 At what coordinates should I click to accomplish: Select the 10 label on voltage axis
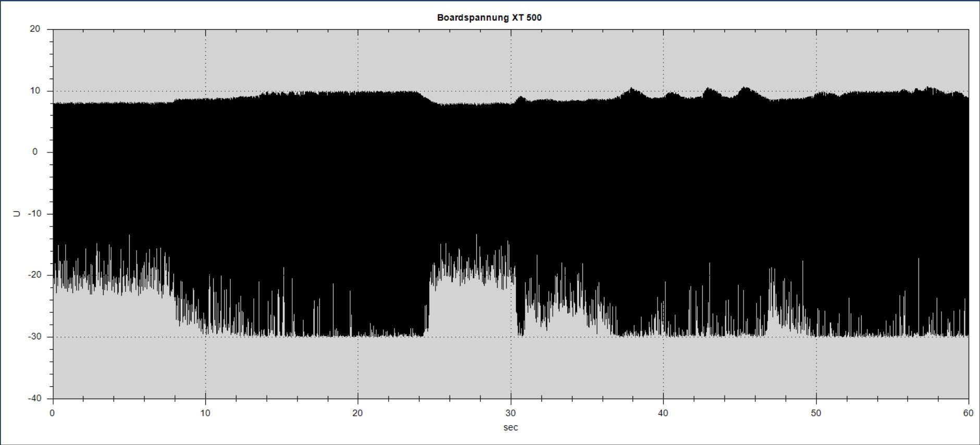[x=35, y=91]
